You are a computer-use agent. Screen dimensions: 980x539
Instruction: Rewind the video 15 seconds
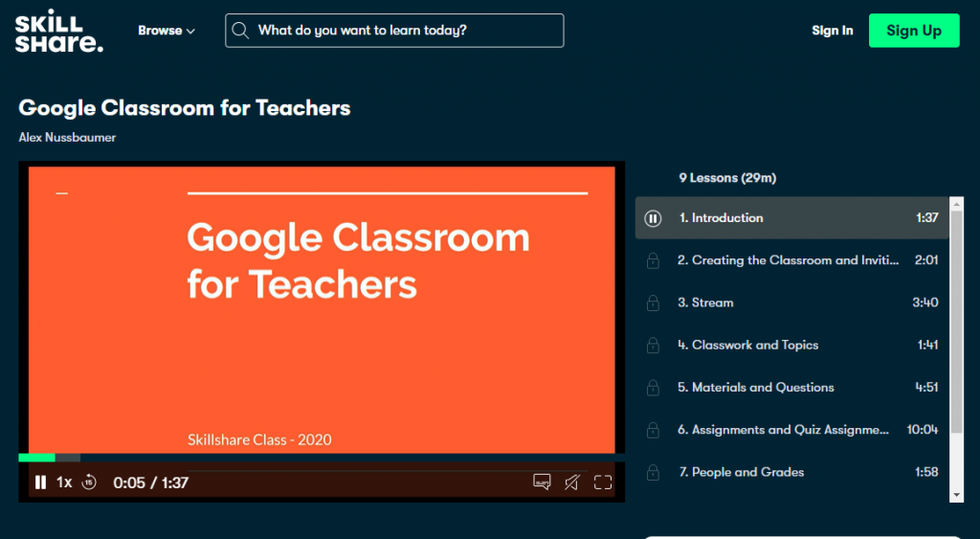tap(89, 483)
